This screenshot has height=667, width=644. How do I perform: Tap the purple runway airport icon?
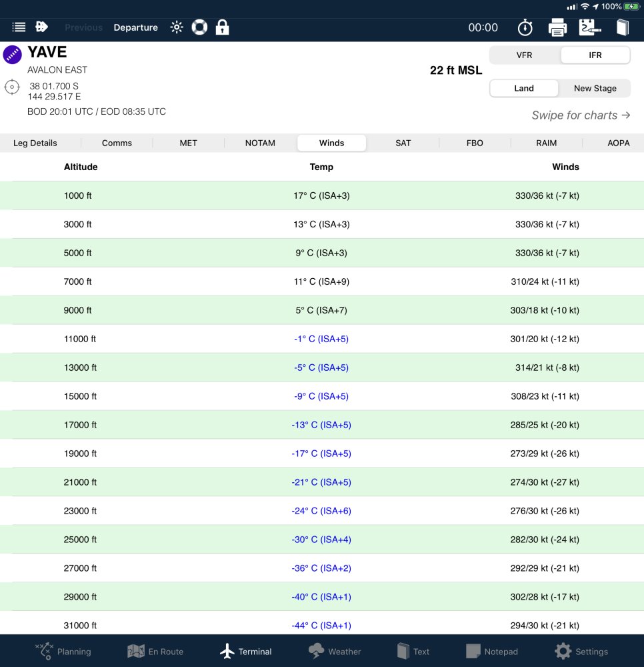point(12,55)
